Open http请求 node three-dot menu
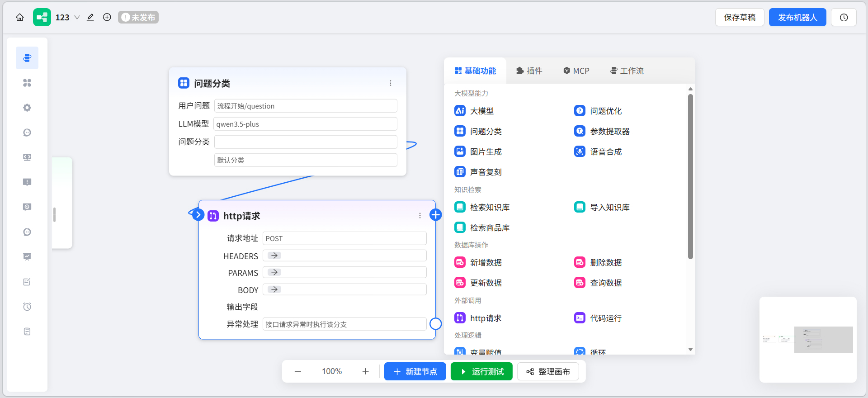Viewport: 868px width, 398px height. (420, 216)
